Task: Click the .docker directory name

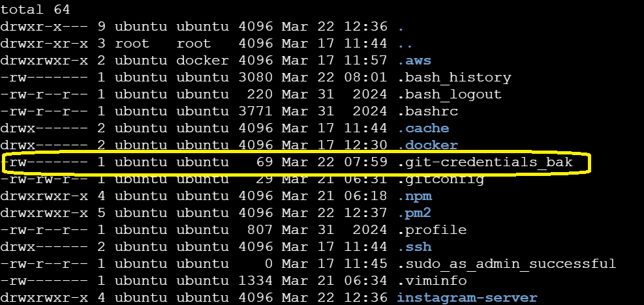Action: click(x=427, y=145)
